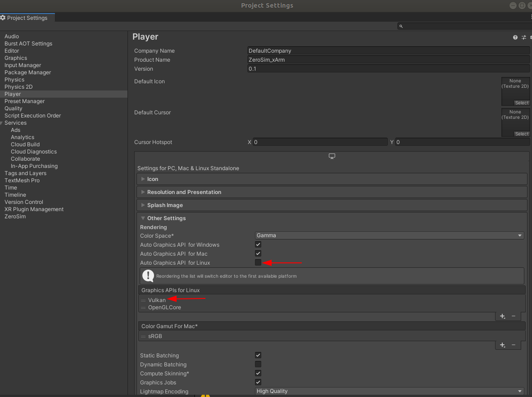Select Graphics in the settings sidebar

tap(16, 58)
